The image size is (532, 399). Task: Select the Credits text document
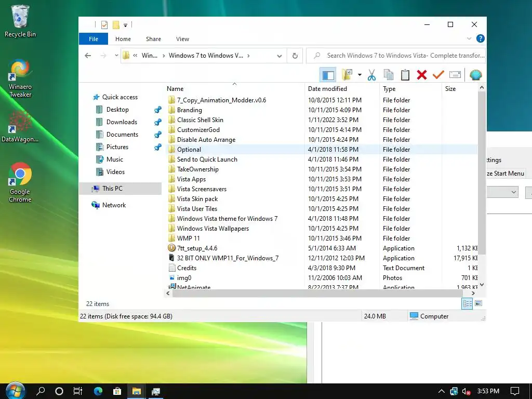tap(187, 268)
